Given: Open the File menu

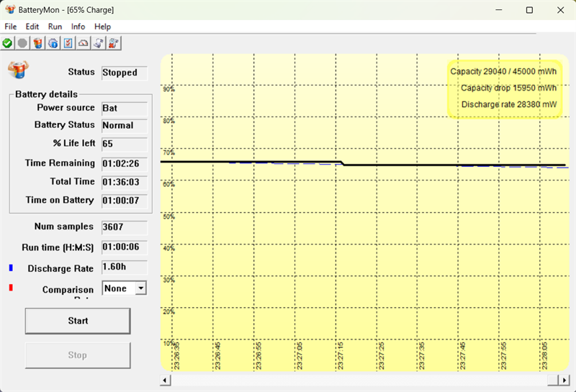Looking at the screenshot, I should click(11, 27).
